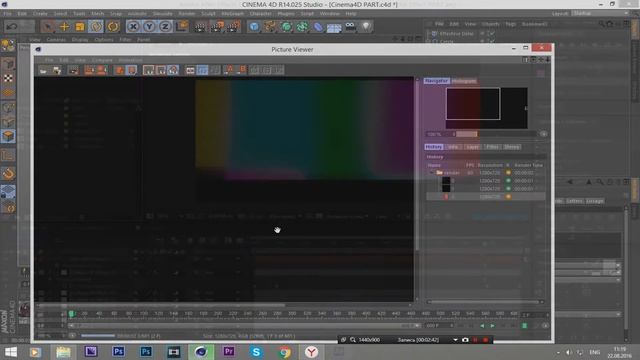
Task: Click the green array modeling icon
Action: click(x=302, y=27)
